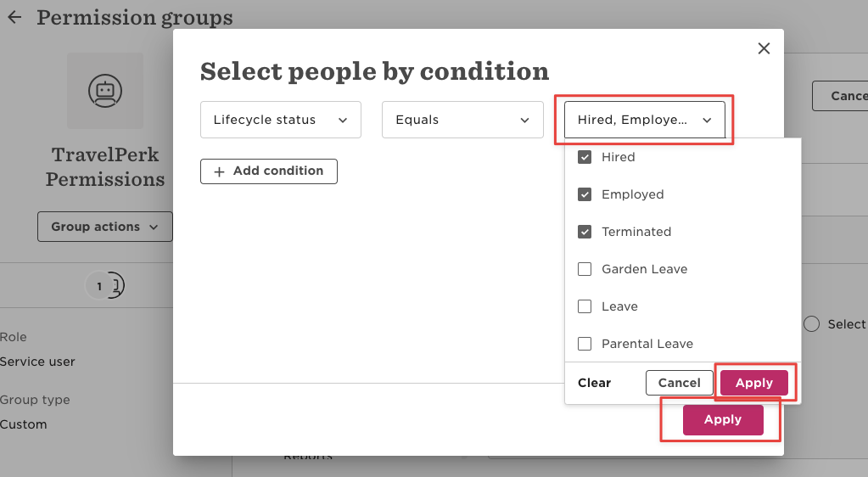
Task: Click Cancel in the dropdown footer
Action: point(680,383)
